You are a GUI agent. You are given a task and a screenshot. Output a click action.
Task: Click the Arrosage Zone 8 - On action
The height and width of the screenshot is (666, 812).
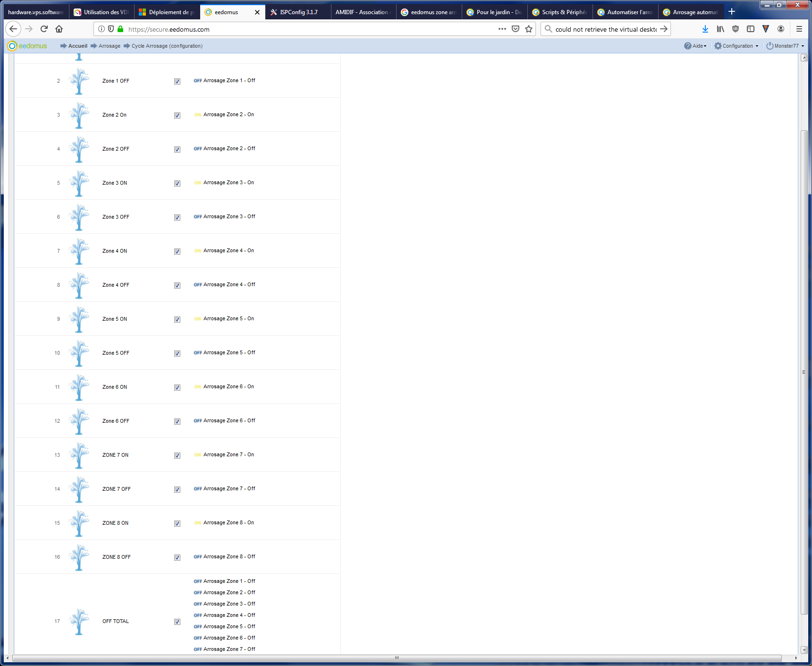[x=224, y=523]
